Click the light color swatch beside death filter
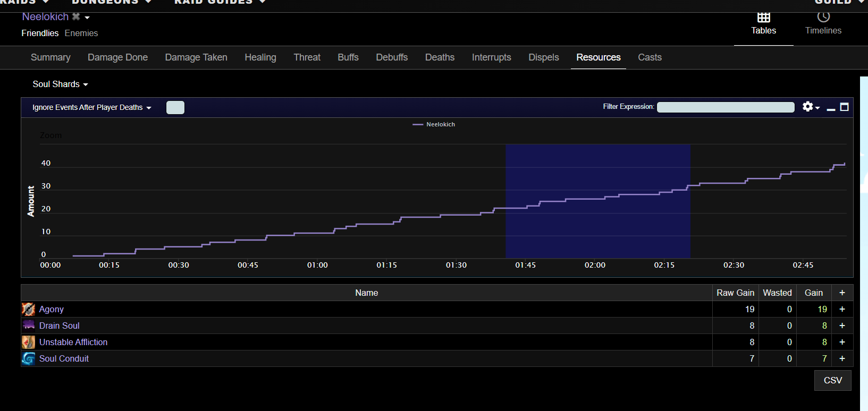The height and width of the screenshot is (411, 868). [x=175, y=107]
